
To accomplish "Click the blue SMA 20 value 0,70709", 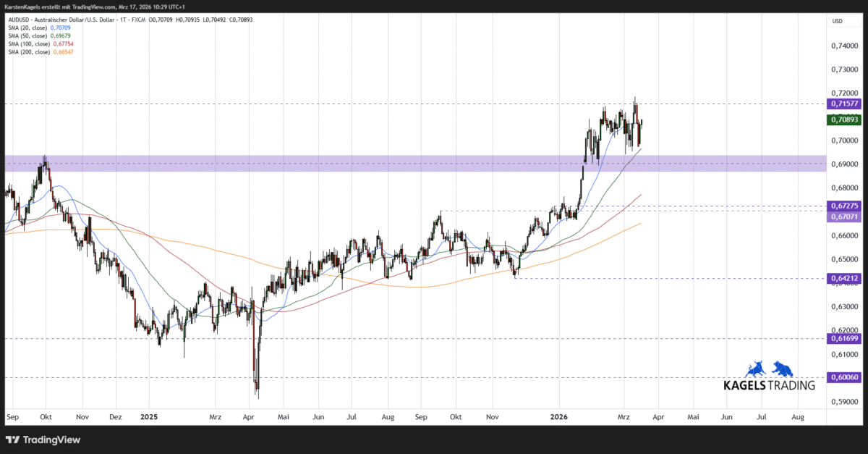I will [61, 28].
